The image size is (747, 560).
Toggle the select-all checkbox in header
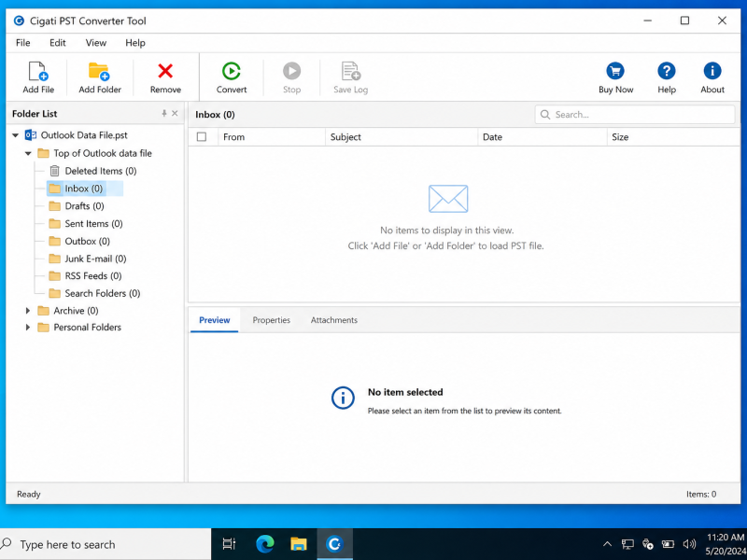coord(202,137)
